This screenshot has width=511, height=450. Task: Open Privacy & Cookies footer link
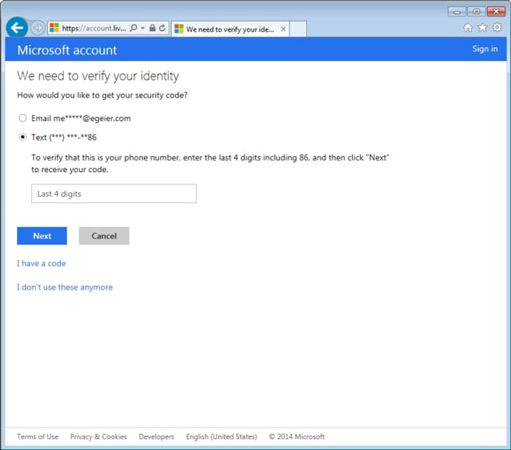pyautogui.click(x=99, y=437)
